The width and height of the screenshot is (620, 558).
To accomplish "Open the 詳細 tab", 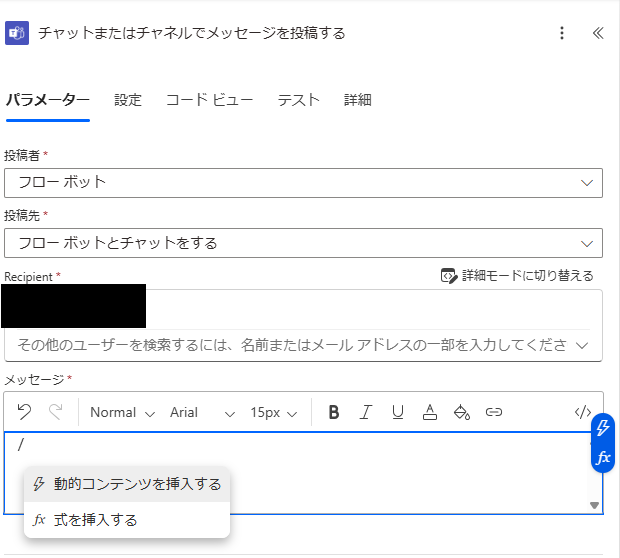I will click(357, 100).
